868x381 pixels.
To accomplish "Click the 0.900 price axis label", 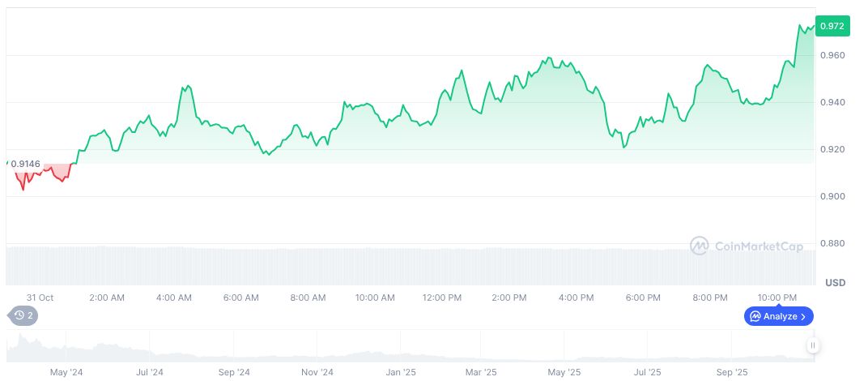I will tap(832, 196).
